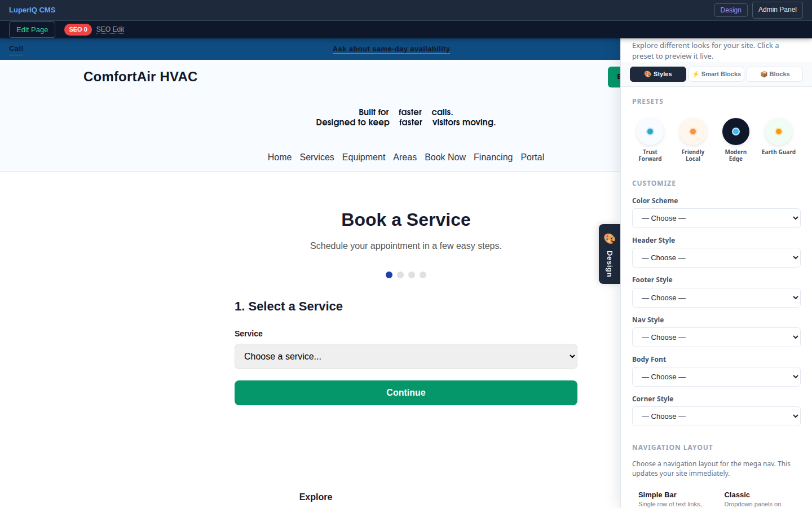812x508 pixels.
Task: Open the Admin Panel
Action: point(777,10)
